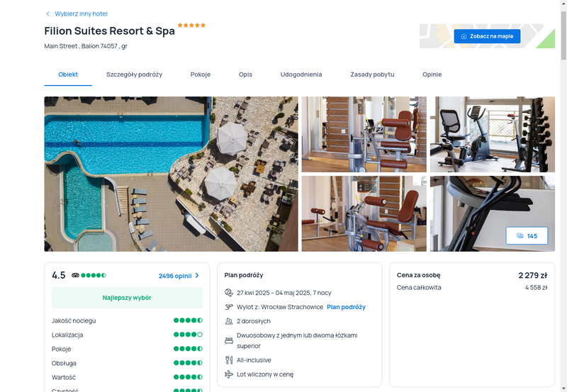This screenshot has height=392, width=567.
Task: Click the calendar icon beside travel dates
Action: 228,293
